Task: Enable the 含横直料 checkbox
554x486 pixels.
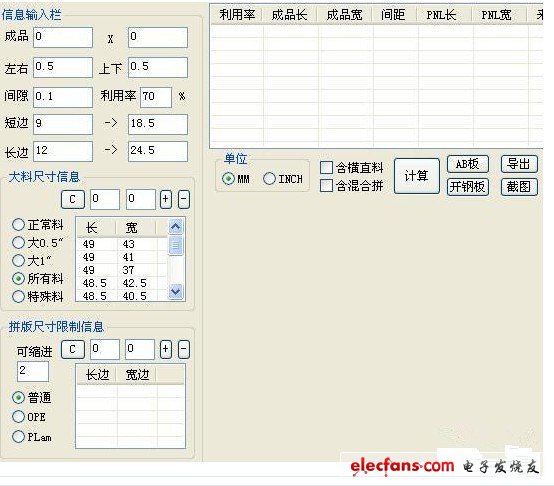Action: point(326,167)
